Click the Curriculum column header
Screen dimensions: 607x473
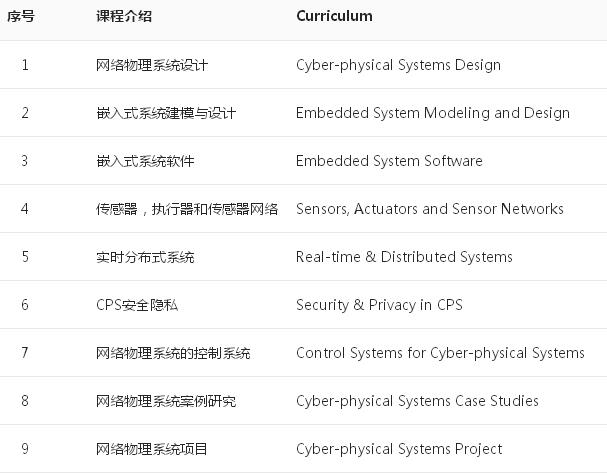[334, 16]
